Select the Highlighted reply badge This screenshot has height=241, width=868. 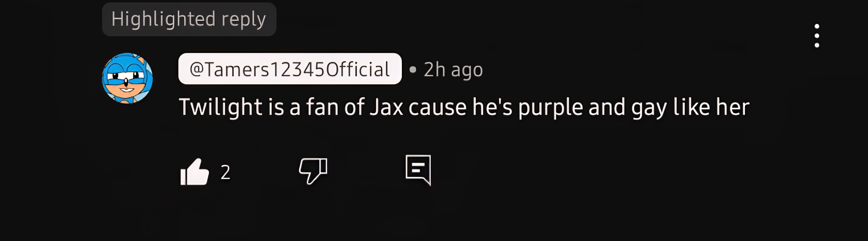[x=189, y=19]
